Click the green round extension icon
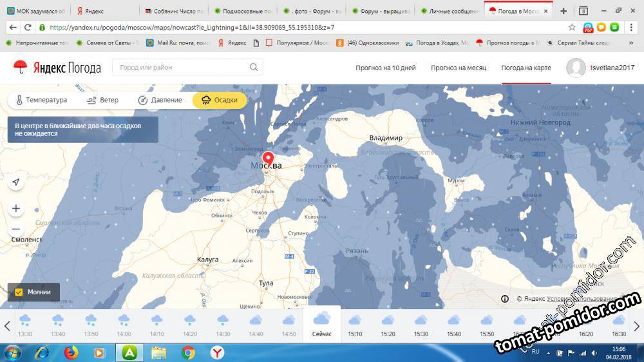Viewport: 644px width, 362px height. (x=614, y=27)
